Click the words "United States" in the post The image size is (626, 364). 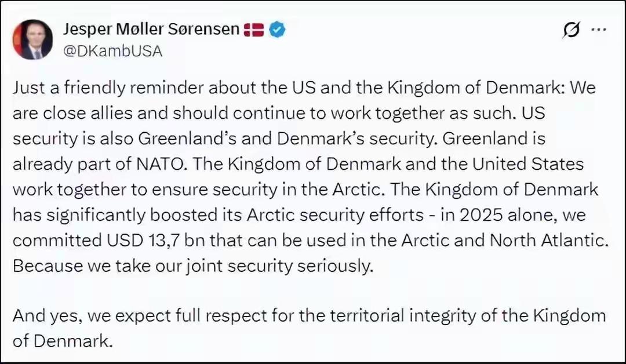(x=528, y=164)
